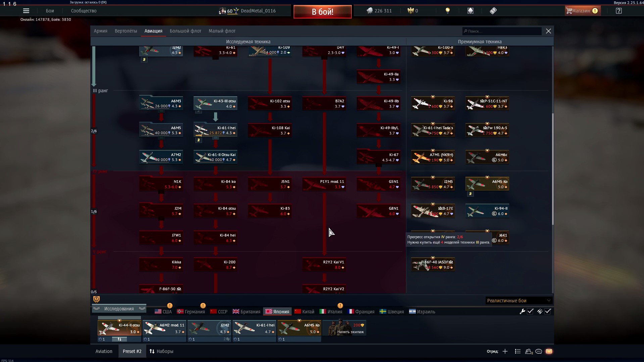Open the contacts friends icon
Viewport: 644px width, 362px height.
point(529,351)
